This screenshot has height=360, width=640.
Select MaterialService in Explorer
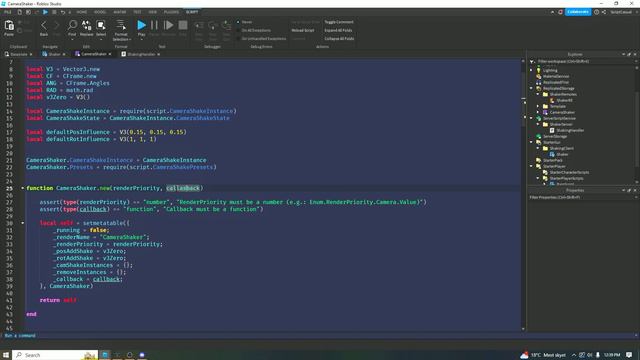[x=556, y=76]
